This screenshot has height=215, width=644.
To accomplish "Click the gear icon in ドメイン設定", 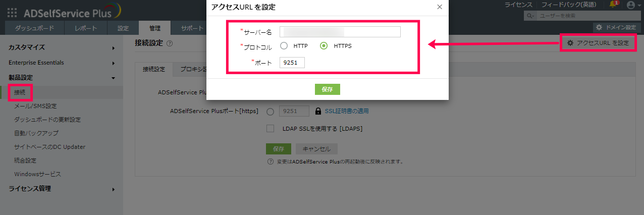I will [599, 27].
